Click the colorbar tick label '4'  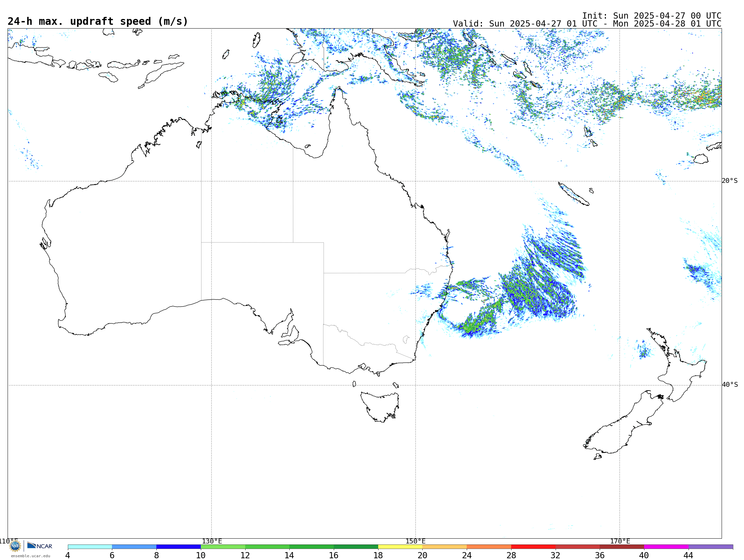click(68, 556)
